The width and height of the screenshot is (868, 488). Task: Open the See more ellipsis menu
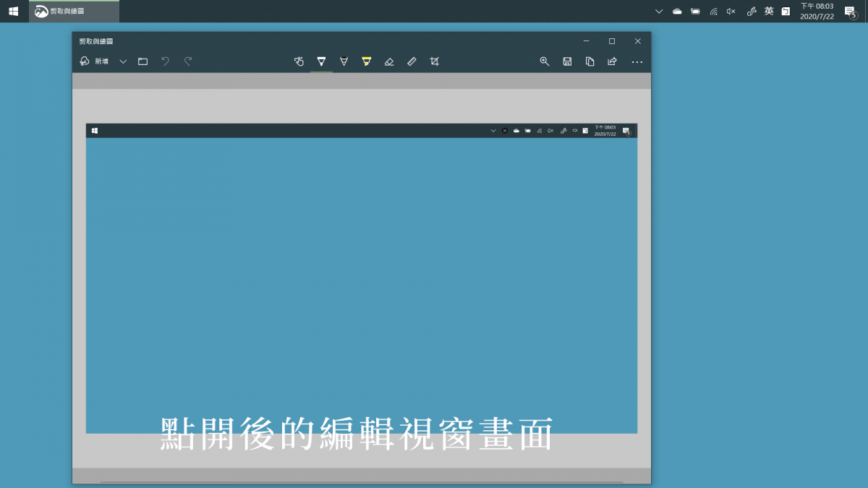(x=637, y=61)
